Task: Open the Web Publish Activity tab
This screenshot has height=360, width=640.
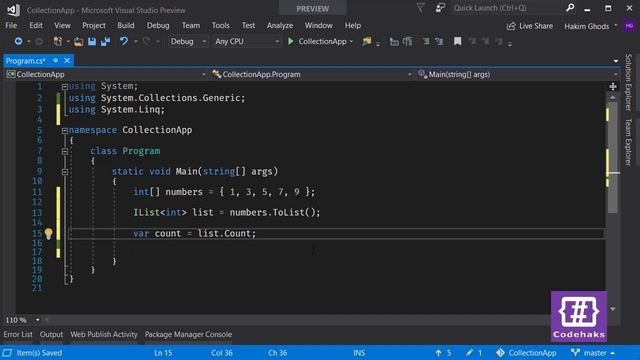Action: (x=104, y=334)
